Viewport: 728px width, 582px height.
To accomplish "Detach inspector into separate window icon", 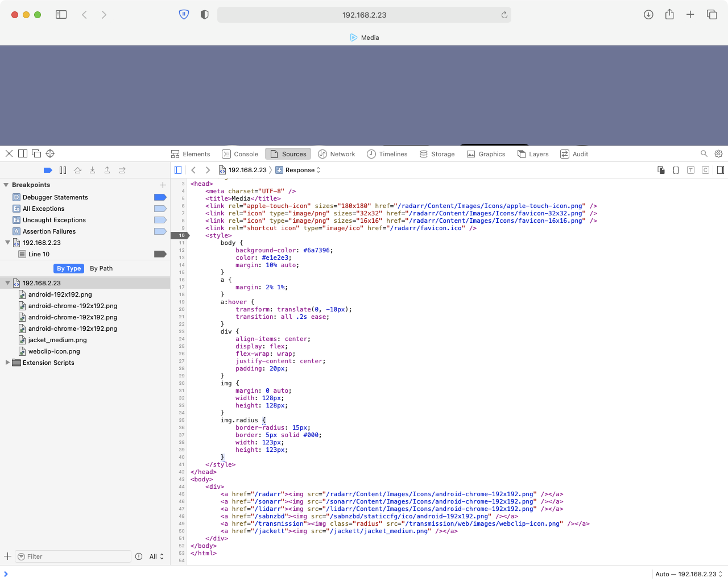I will [x=36, y=153].
